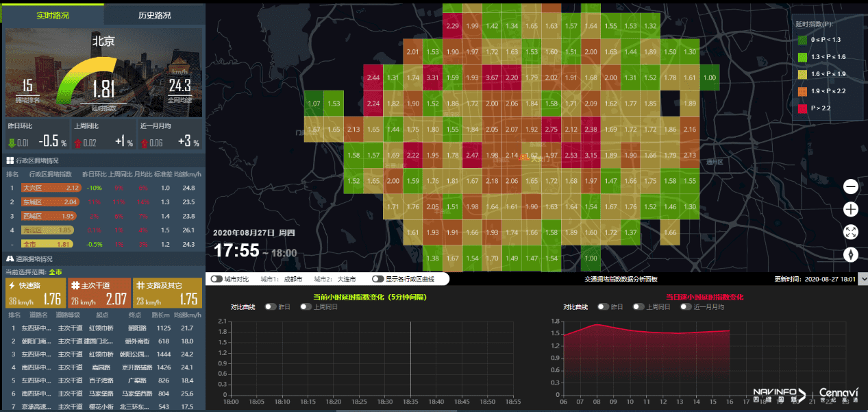Click the 道路拥堵情况 road icon
This screenshot has width=868, height=412.
click(x=10, y=259)
